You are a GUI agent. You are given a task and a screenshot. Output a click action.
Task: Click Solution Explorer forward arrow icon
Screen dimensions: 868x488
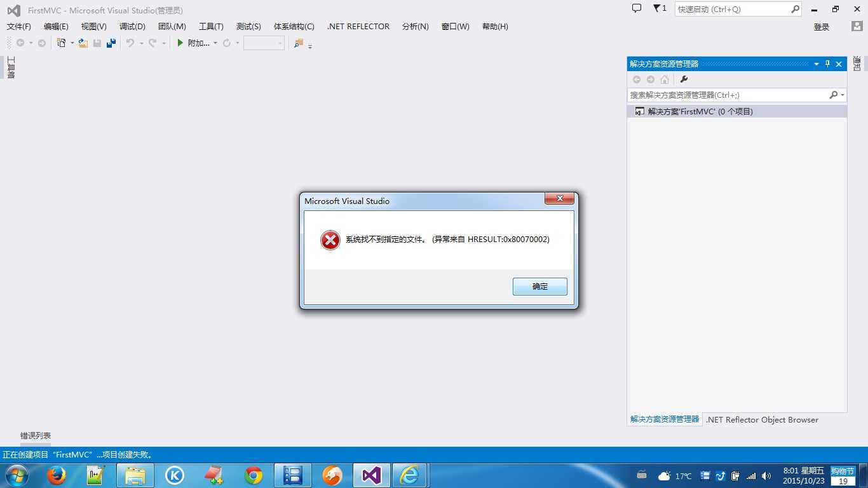(651, 79)
